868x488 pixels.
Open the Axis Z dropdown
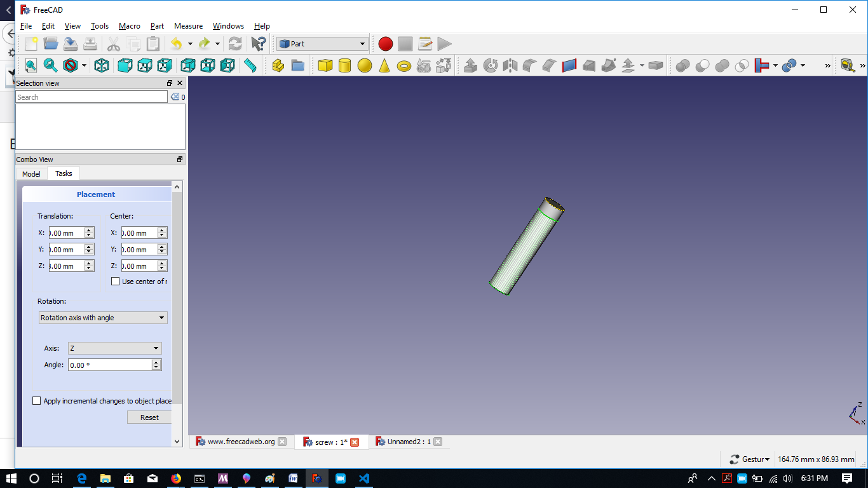click(114, 348)
